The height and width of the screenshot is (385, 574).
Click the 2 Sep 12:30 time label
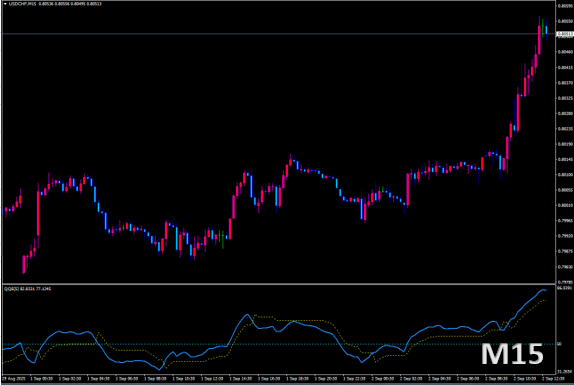click(553, 379)
